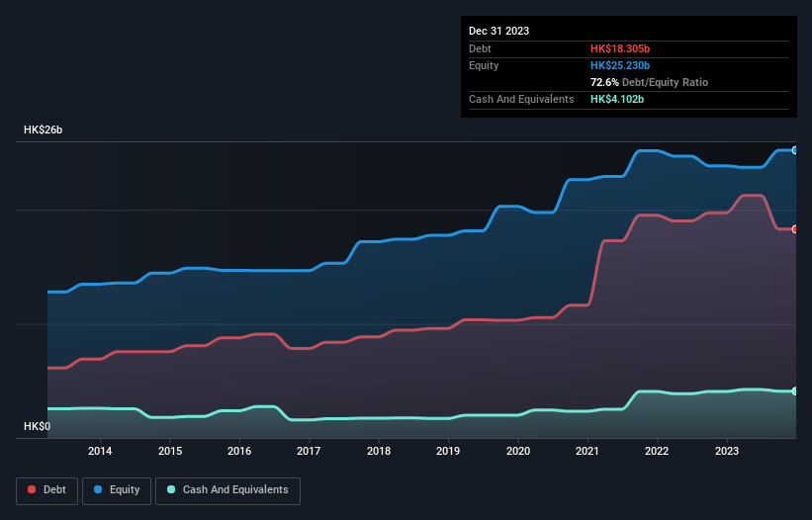Click the 72.6% Debt/Equity Ratio text
This screenshot has height=520, width=812.
coord(649,82)
